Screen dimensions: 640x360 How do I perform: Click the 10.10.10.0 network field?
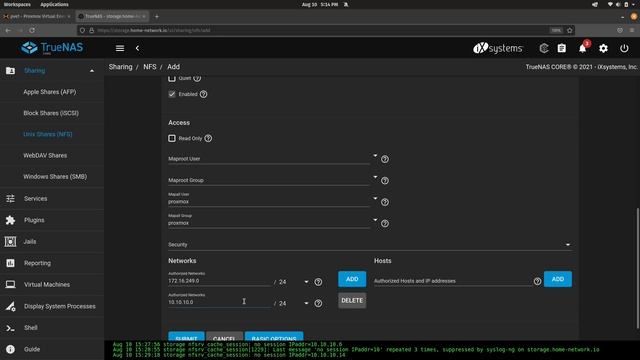(x=220, y=302)
